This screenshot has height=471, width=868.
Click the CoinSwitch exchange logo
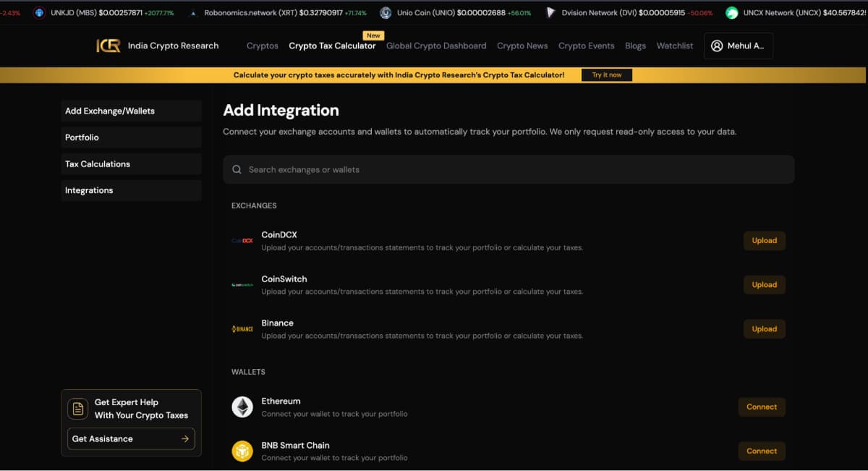[242, 285]
